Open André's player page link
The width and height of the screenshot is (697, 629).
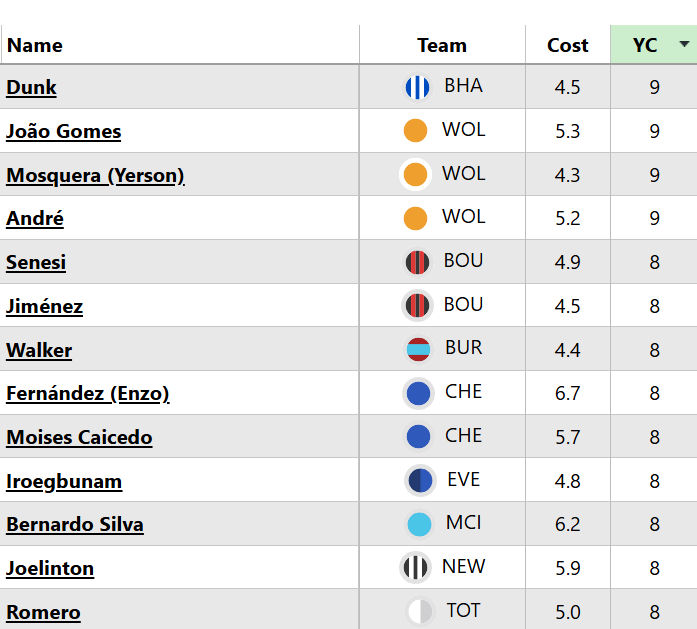pos(35,219)
